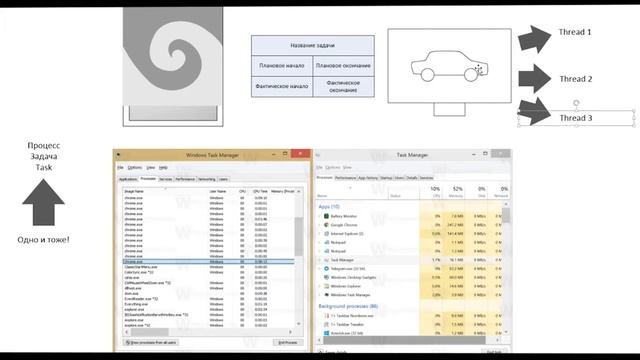Expand the Google Chrome entry
The width and height of the screenshot is (640, 360).
pos(320,225)
